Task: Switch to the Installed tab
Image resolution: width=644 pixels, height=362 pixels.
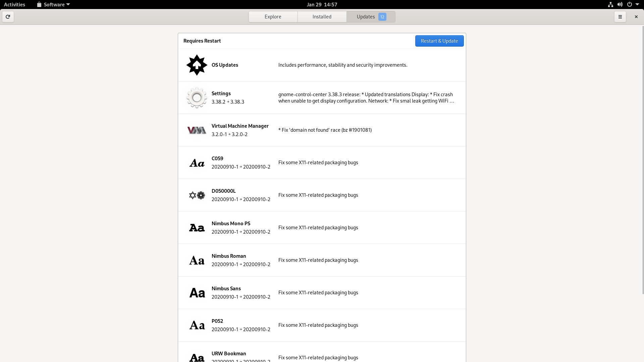Action: (322, 16)
